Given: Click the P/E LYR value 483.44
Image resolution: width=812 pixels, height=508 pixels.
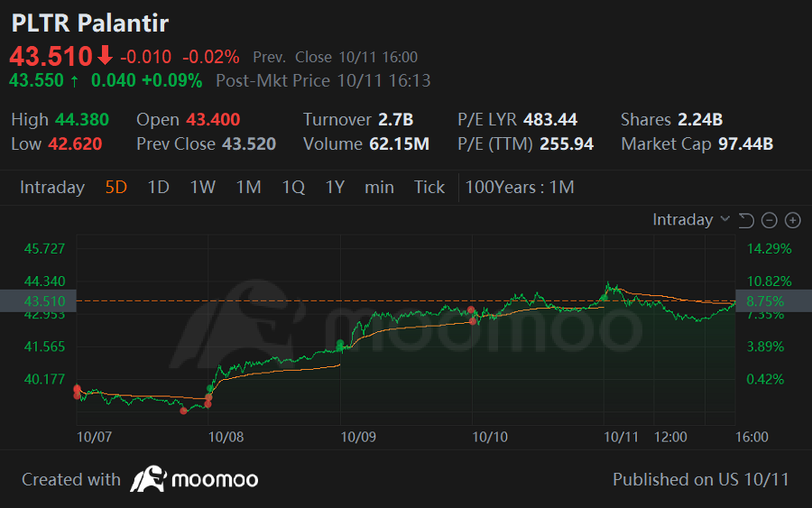Looking at the screenshot, I should (550, 120).
